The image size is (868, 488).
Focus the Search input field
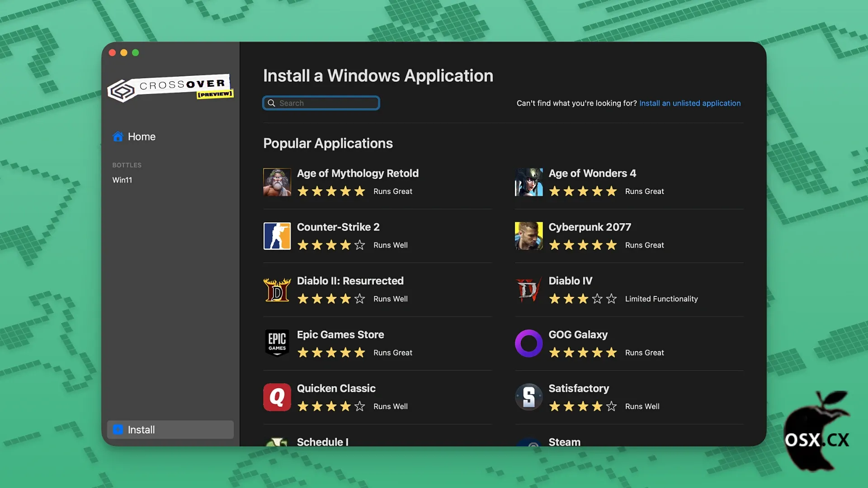pyautogui.click(x=321, y=103)
